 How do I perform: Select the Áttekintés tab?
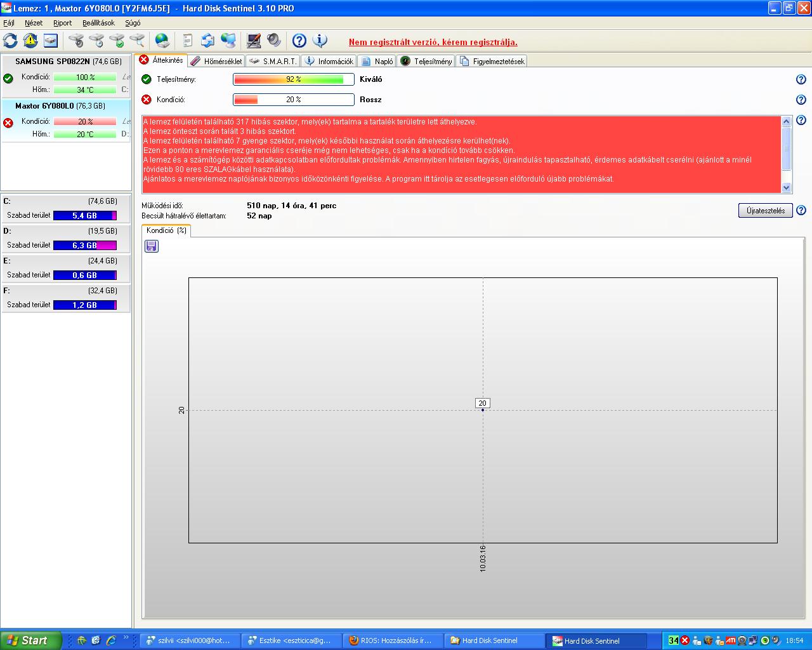[161, 60]
